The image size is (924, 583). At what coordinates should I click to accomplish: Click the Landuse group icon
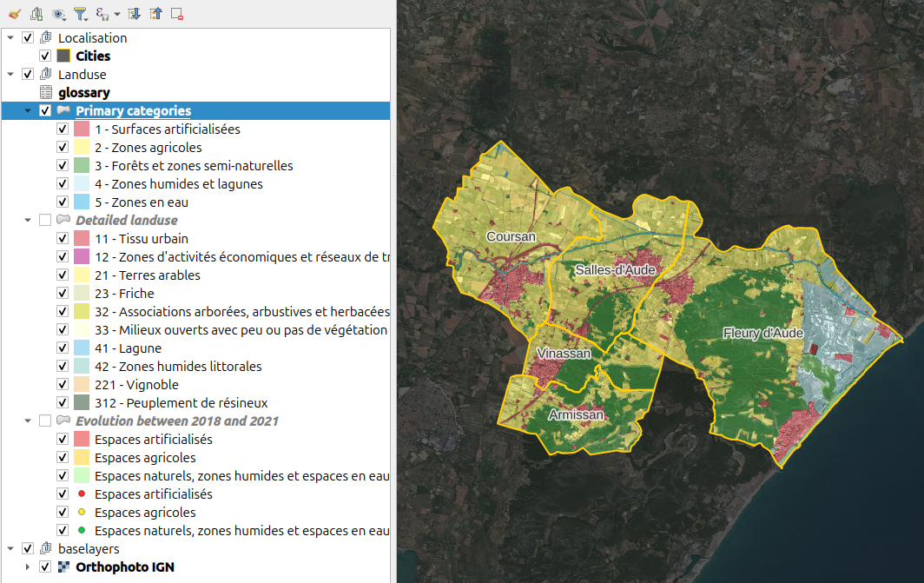[46, 74]
